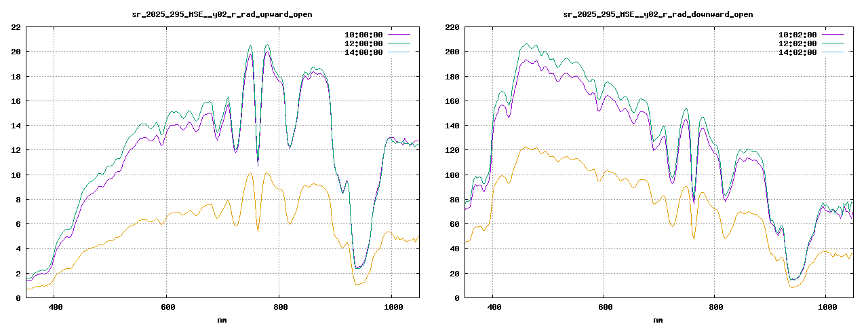Viewport: 868px width, 326px height.
Task: Select the 12:00:00 legend label
Action: [x=363, y=43]
